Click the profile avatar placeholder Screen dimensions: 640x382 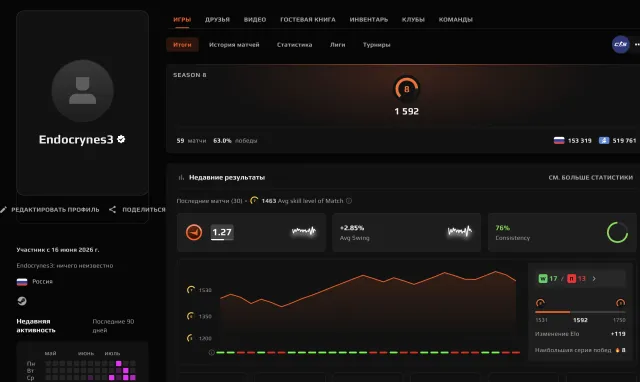coord(82,91)
